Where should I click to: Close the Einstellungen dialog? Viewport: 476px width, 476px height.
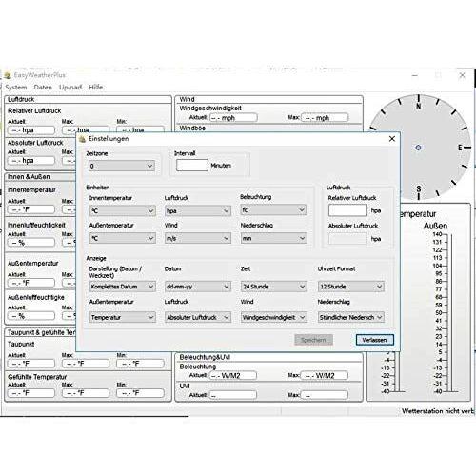tap(392, 139)
